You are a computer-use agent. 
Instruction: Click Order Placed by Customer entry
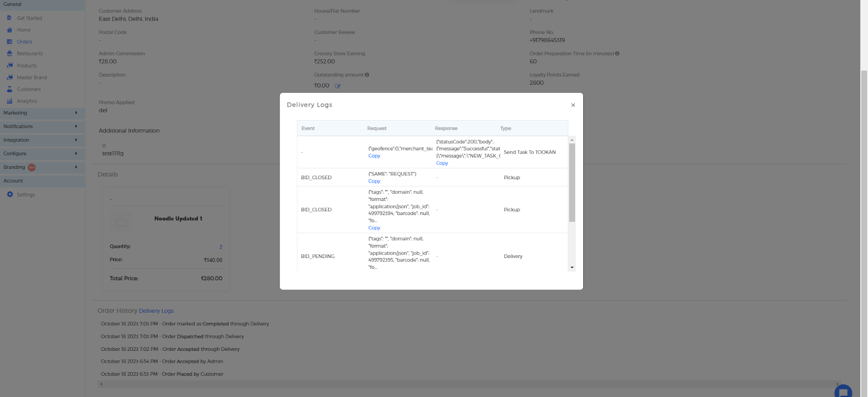(162, 374)
